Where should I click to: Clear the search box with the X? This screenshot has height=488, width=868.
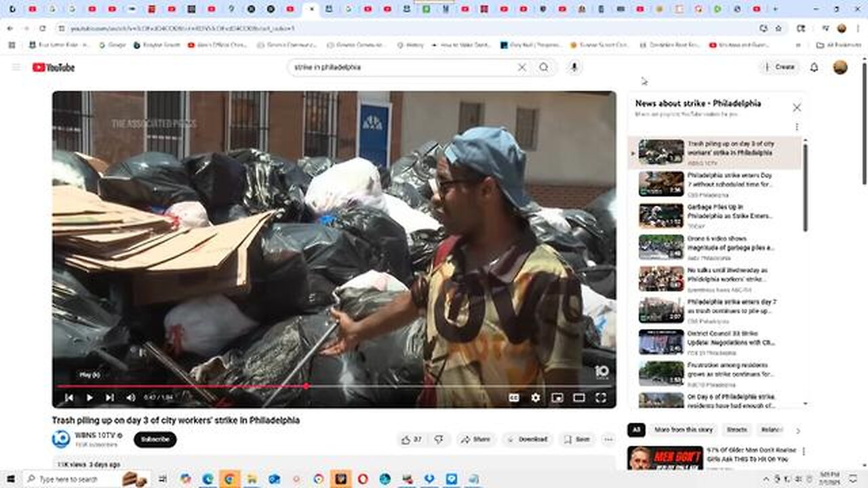click(522, 67)
